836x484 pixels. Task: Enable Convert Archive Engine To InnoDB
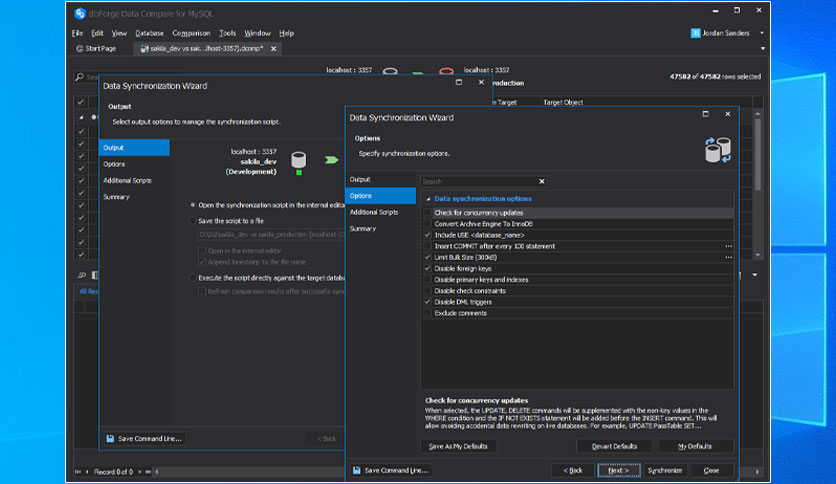pyautogui.click(x=428, y=224)
